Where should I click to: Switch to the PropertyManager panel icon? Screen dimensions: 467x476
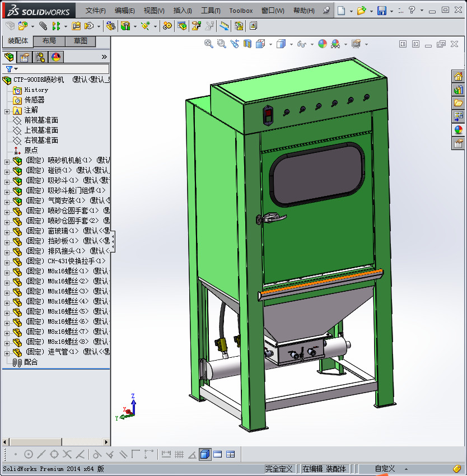pos(25,57)
